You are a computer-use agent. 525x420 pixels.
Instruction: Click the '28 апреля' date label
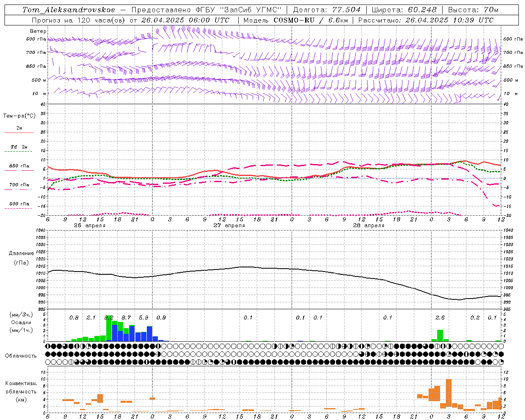point(369,226)
